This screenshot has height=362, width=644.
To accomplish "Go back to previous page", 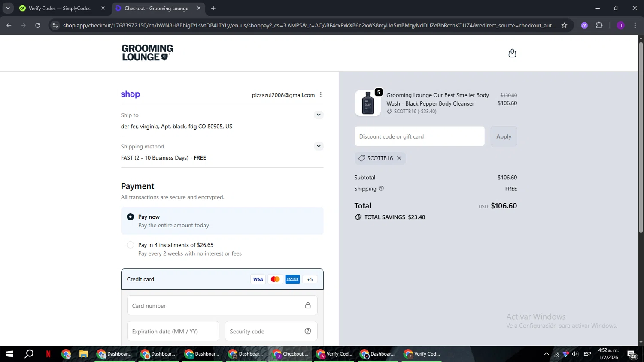I will 9,25.
